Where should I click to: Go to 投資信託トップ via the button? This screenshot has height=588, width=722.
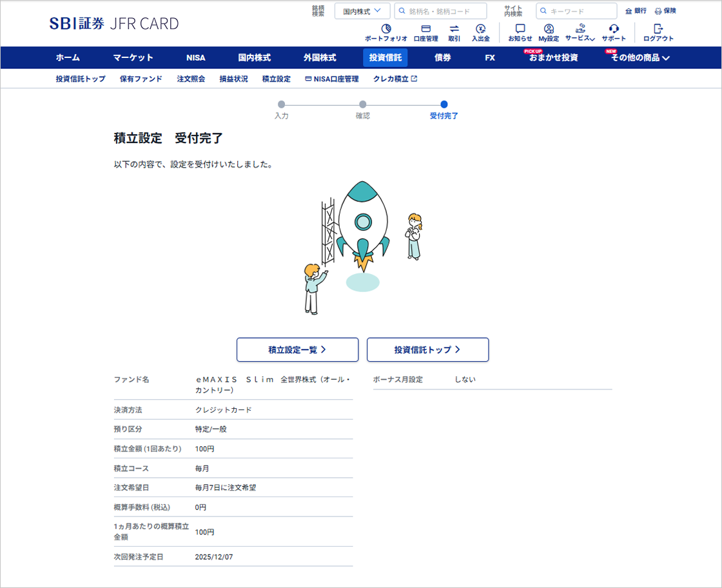427,349
